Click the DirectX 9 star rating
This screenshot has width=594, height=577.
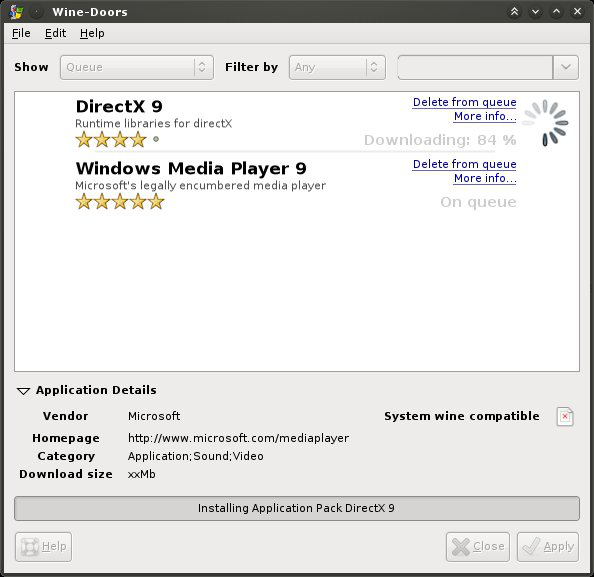117,139
